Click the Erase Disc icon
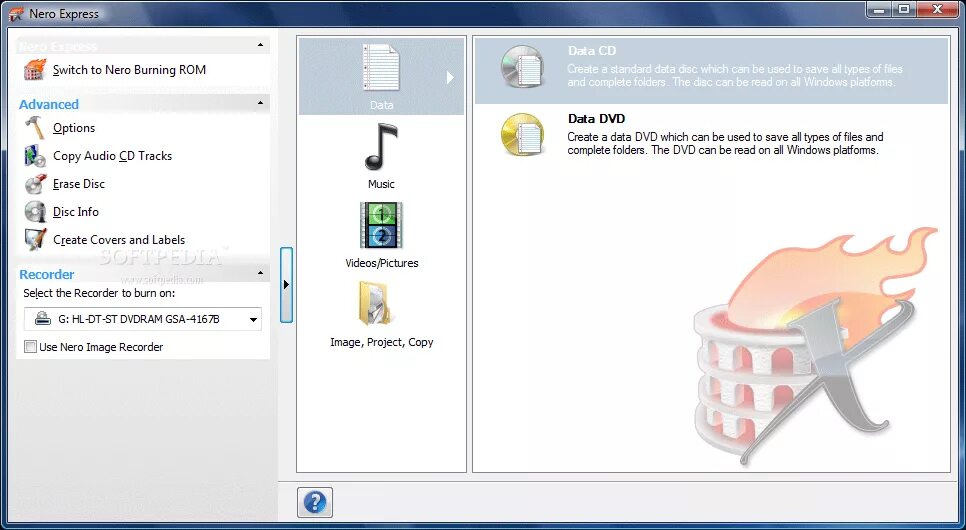The width and height of the screenshot is (966, 530). [35, 184]
